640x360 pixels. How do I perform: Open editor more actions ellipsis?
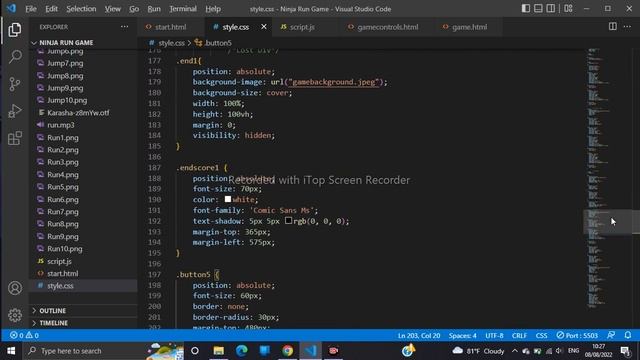point(627,27)
